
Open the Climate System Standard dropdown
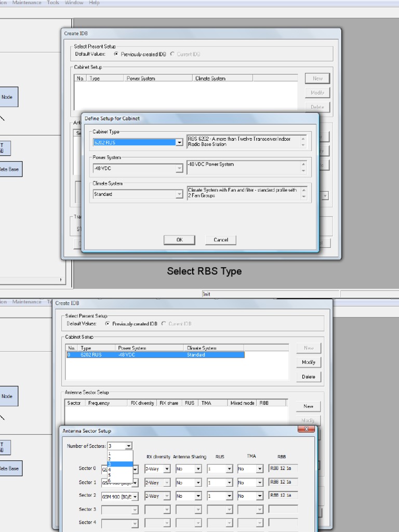(179, 194)
